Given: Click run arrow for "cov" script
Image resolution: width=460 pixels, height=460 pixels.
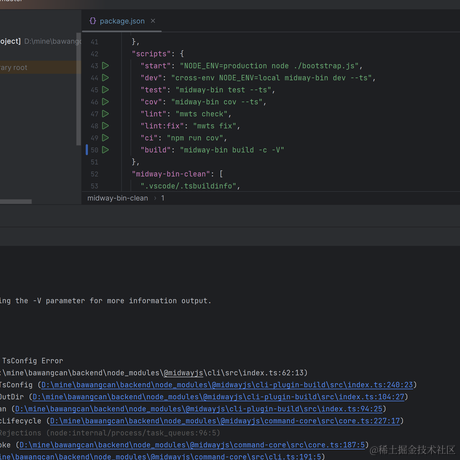Looking at the screenshot, I should tap(105, 102).
